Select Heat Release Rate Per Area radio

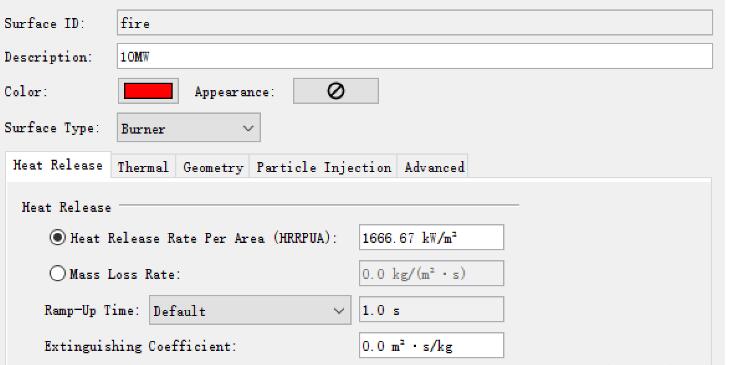coord(57,238)
